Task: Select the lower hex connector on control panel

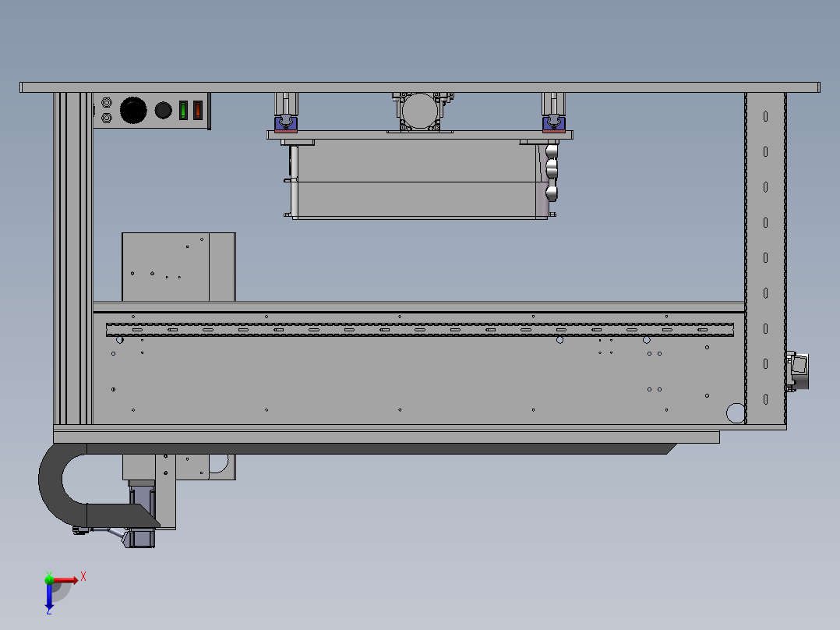Action: 107,118
